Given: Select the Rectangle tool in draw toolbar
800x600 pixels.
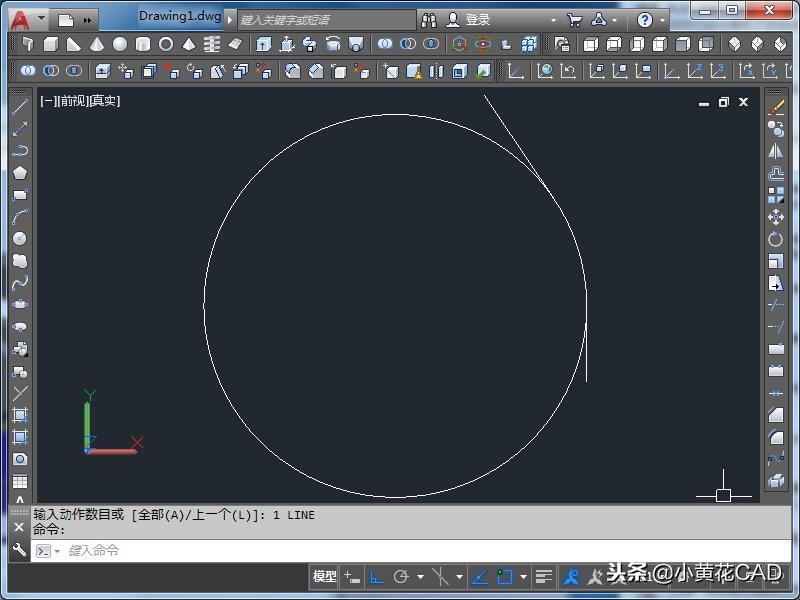Looking at the screenshot, I should click(x=20, y=195).
